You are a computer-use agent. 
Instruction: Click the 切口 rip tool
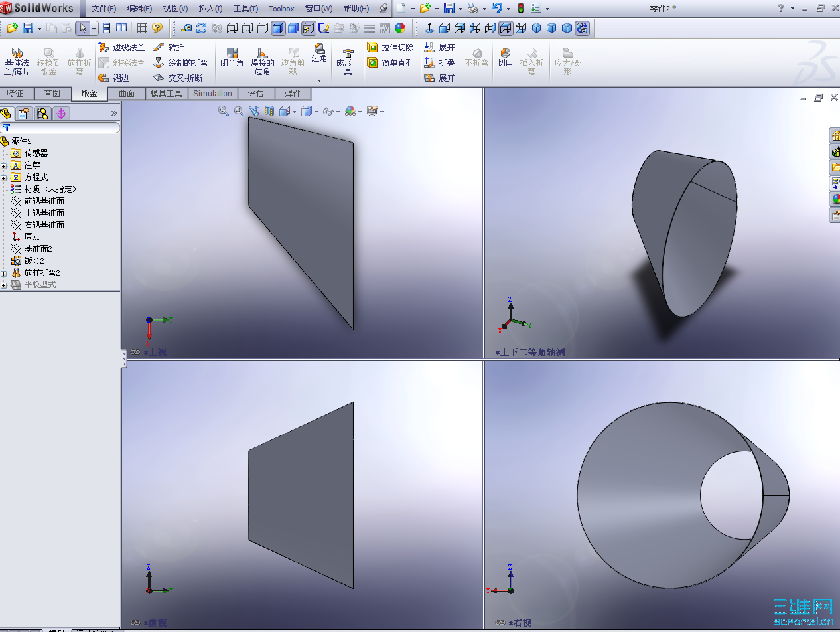[506, 58]
